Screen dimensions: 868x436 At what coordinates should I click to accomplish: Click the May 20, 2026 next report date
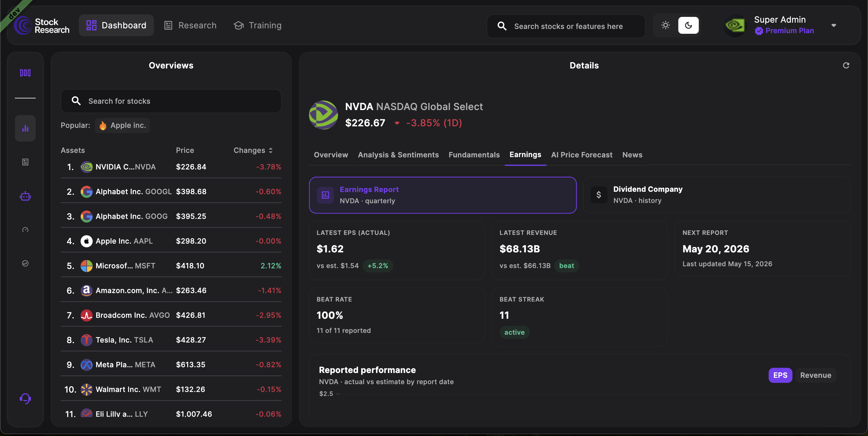(716, 249)
